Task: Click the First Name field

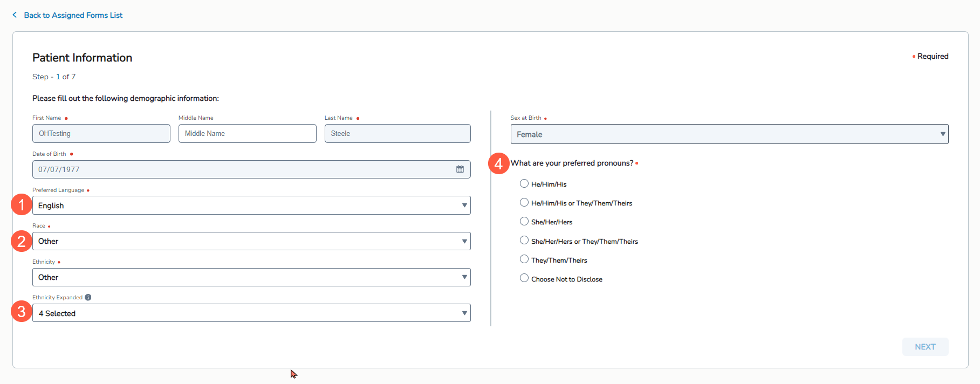Action: click(101, 134)
